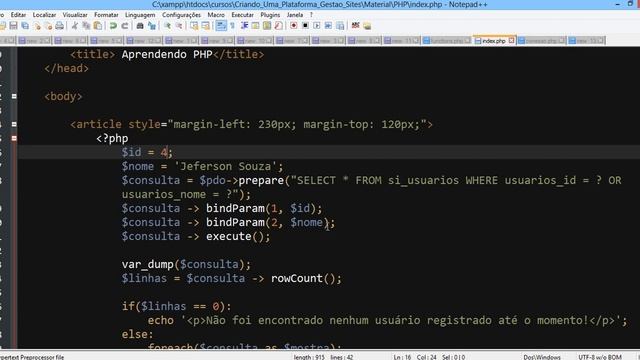
Task: Open the Function List toolbar icon
Action: coord(278,26)
